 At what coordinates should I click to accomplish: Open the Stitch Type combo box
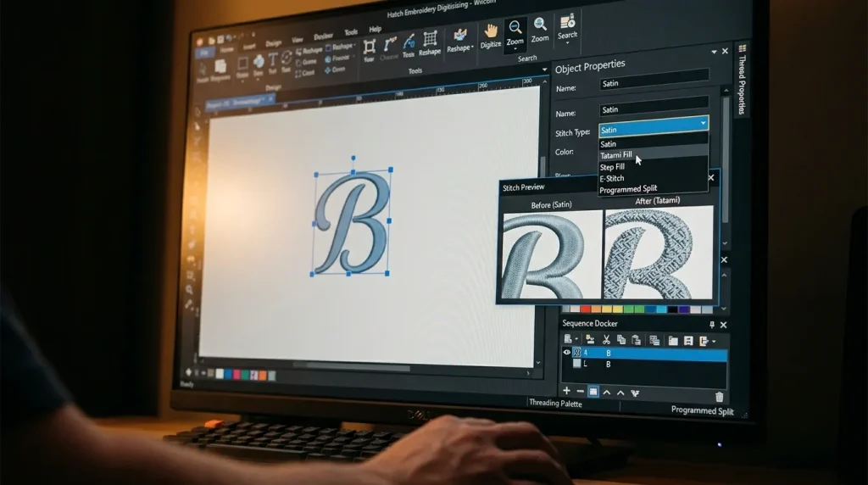[654, 127]
